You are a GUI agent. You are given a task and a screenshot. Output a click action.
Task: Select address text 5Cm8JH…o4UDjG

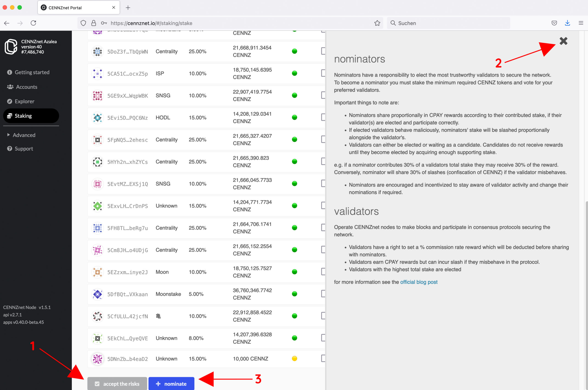127,250
